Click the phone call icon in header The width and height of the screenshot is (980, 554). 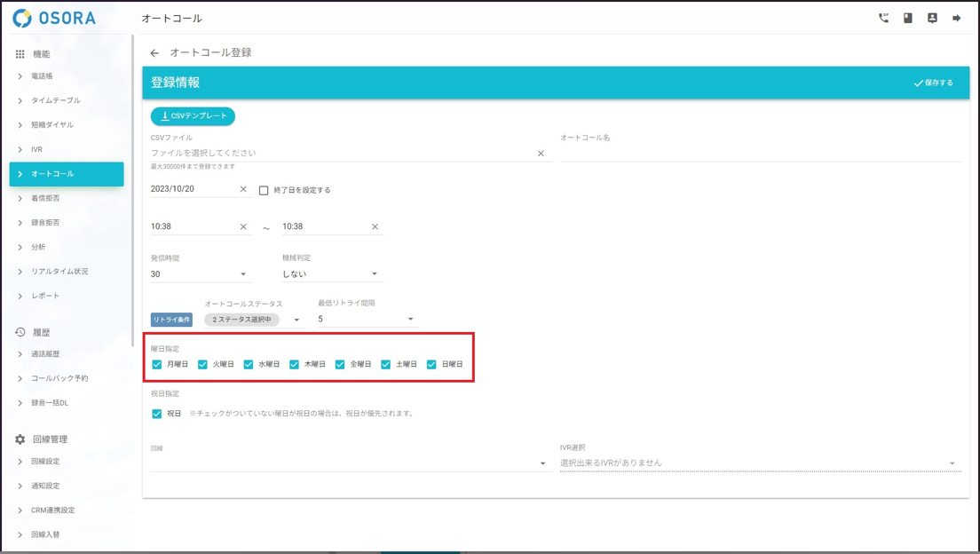[x=883, y=18]
